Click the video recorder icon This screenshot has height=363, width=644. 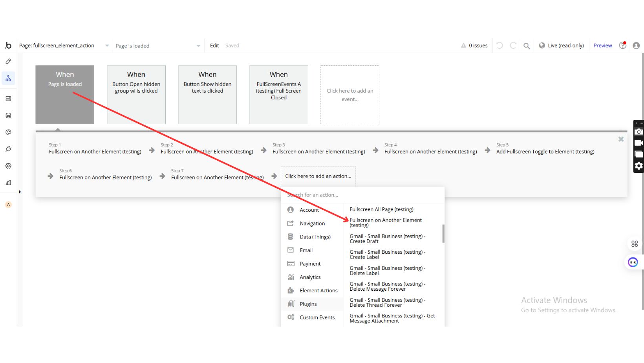coord(639,143)
